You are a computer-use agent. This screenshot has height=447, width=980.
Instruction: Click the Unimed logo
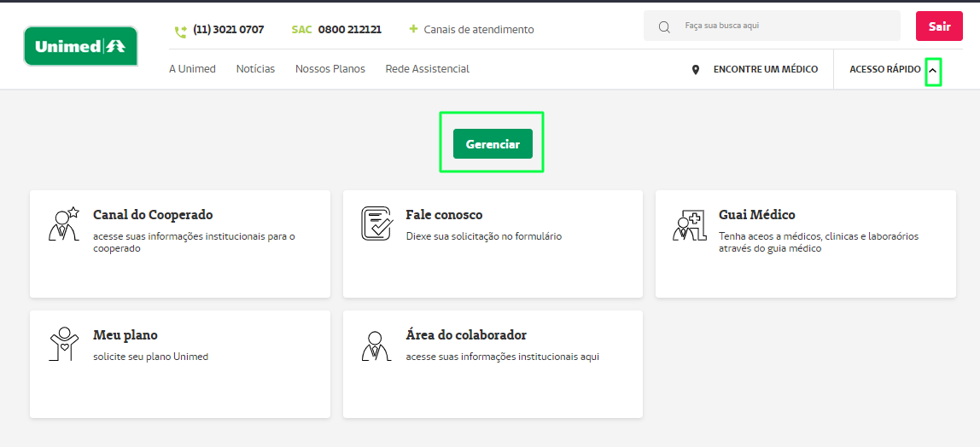click(80, 46)
